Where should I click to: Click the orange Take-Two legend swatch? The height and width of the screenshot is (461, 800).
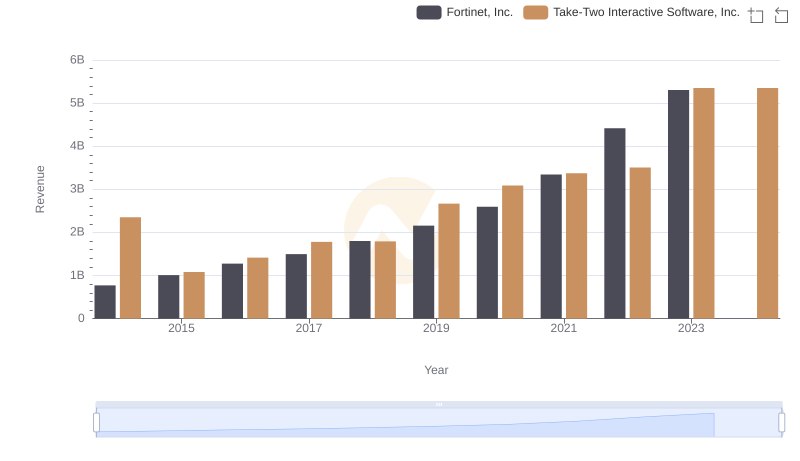pyautogui.click(x=535, y=12)
